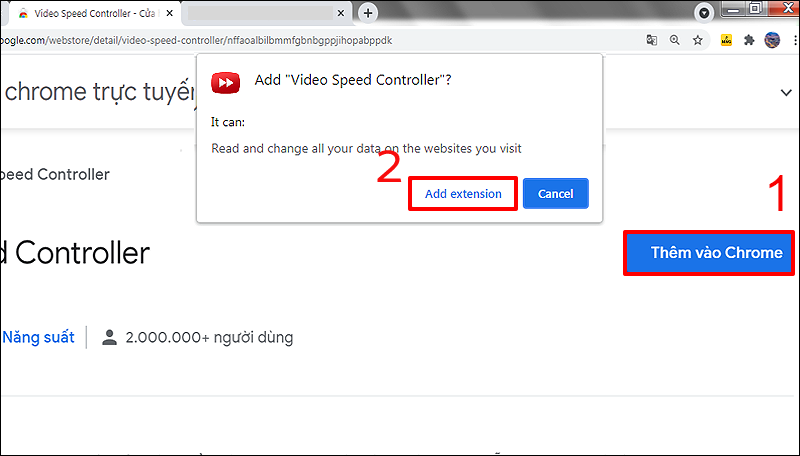Maximize the Chrome window
Viewport: 800px width, 456px height.
tap(756, 9)
